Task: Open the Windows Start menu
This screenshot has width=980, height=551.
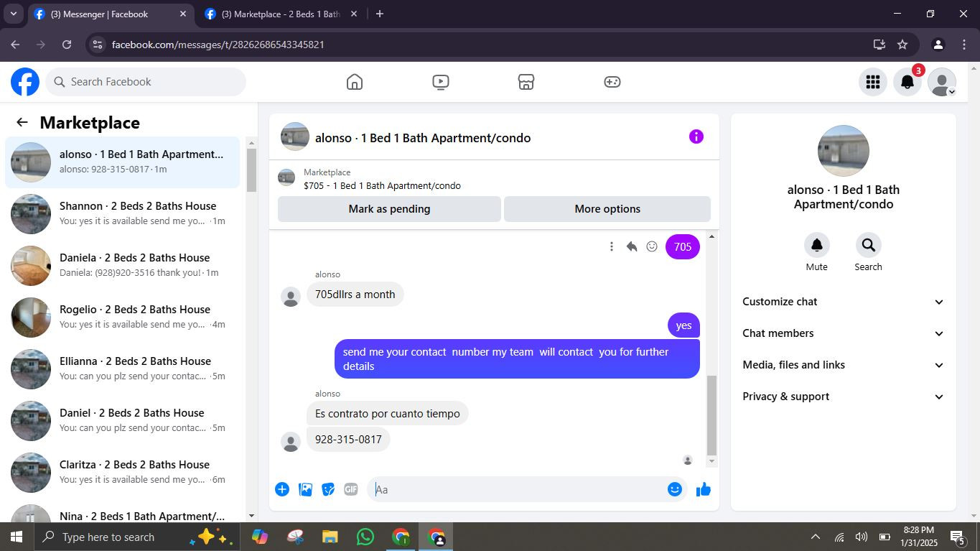Action: click(x=16, y=537)
